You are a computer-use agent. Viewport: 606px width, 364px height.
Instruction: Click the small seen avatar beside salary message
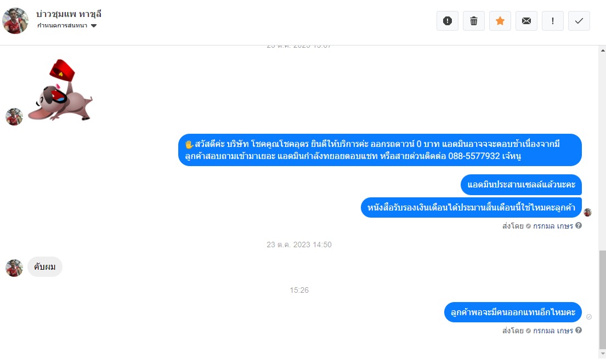[587, 212]
